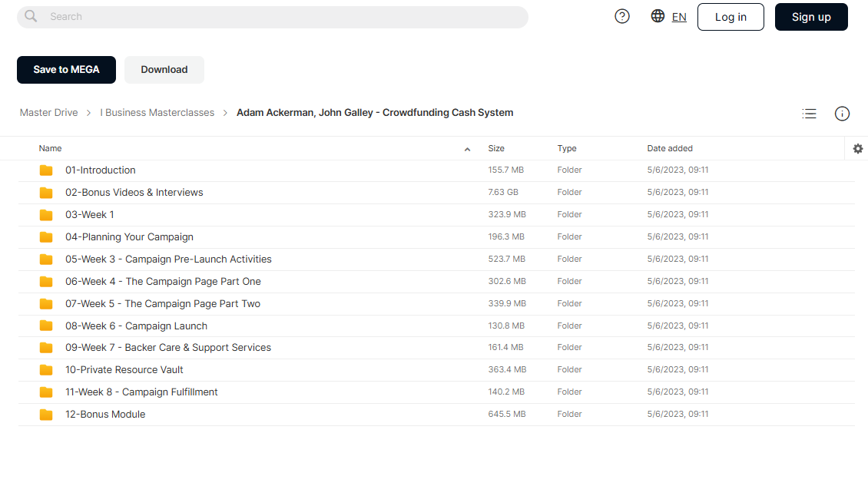Open 08-Week 6 Campaign Launch folder name

point(136,326)
